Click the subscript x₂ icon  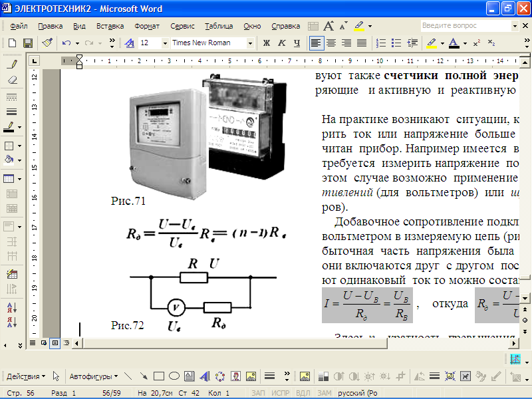pos(491,43)
